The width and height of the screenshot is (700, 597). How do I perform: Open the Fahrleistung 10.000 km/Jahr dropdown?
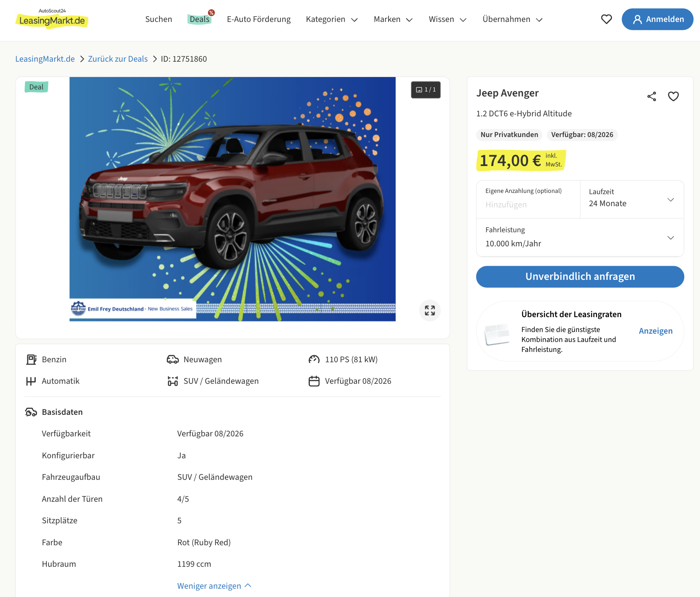coord(580,238)
